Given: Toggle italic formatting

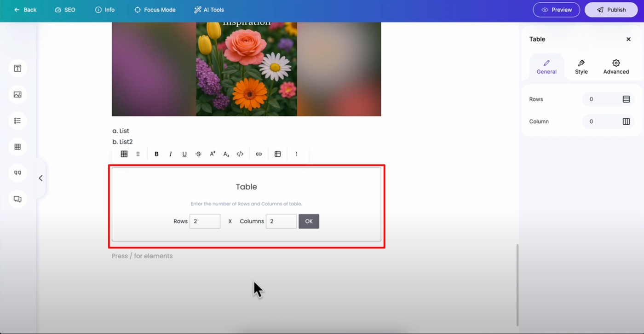Looking at the screenshot, I should (171, 154).
